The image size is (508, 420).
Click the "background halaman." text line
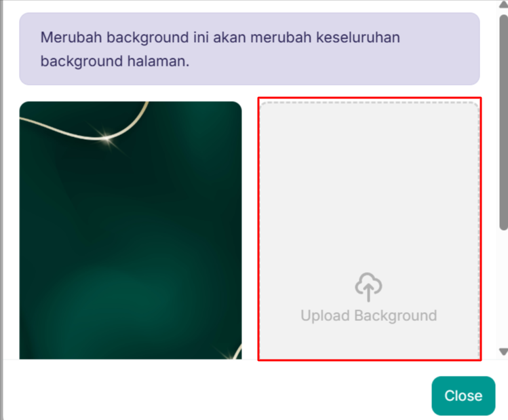[x=115, y=61]
